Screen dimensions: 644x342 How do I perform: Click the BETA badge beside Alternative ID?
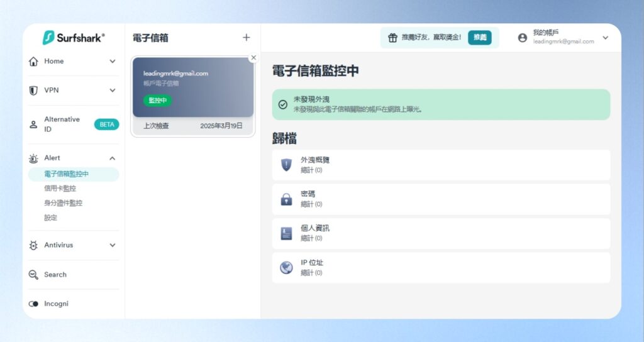click(x=107, y=124)
